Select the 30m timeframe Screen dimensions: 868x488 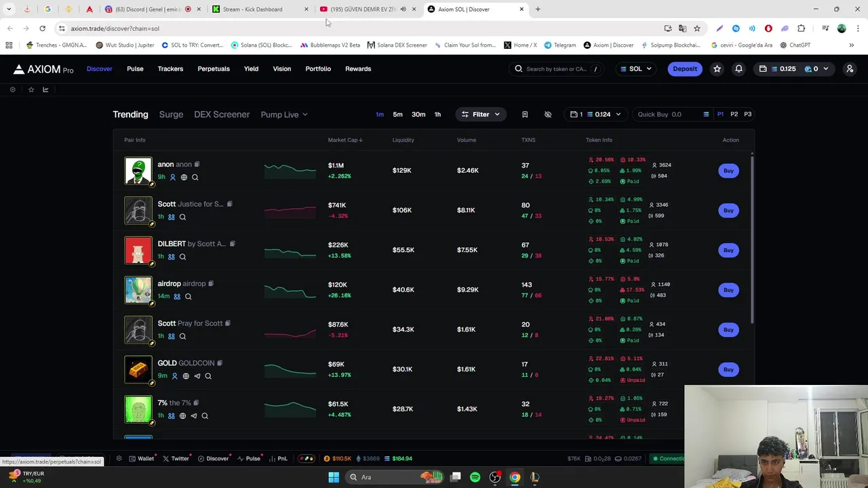click(x=418, y=115)
